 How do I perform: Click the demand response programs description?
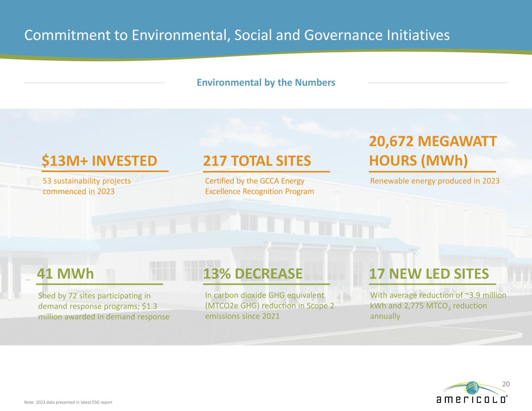click(x=104, y=306)
